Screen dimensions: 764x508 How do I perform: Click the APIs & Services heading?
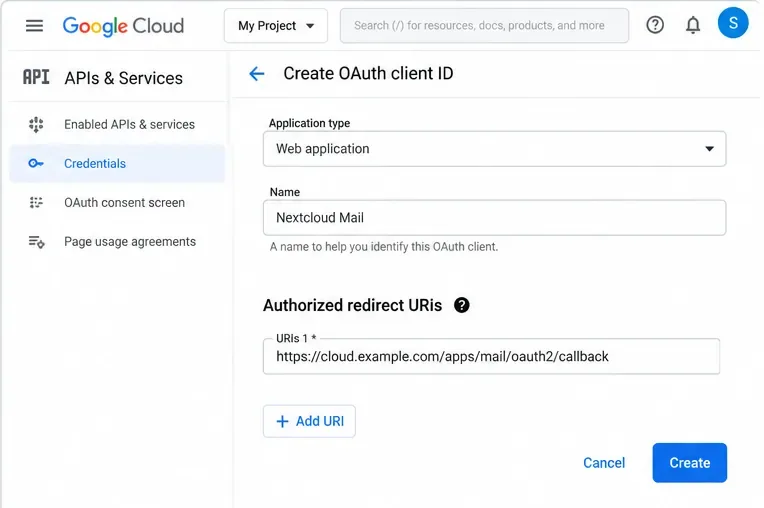[124, 78]
